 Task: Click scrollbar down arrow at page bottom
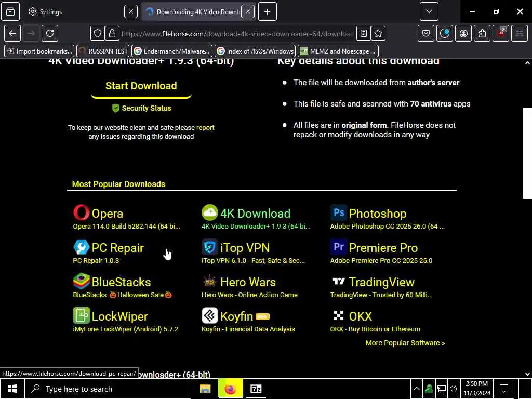[x=527, y=374]
